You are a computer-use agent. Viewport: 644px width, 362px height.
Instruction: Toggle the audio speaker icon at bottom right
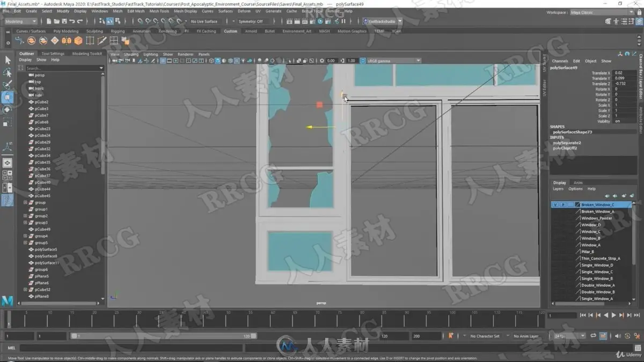click(617, 336)
